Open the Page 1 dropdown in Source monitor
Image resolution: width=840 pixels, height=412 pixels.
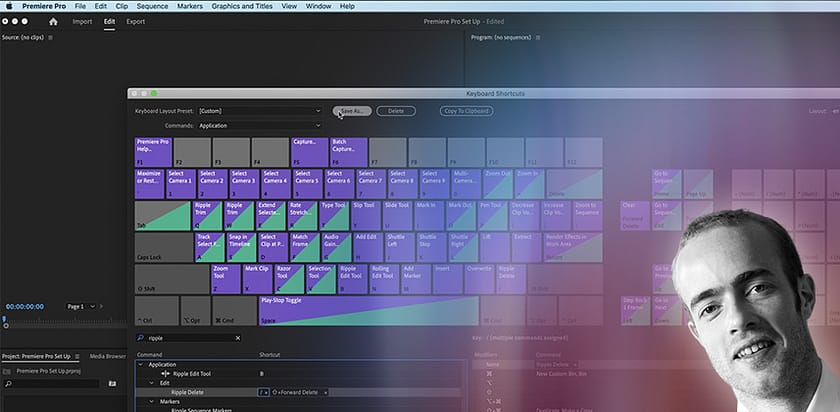pos(81,306)
